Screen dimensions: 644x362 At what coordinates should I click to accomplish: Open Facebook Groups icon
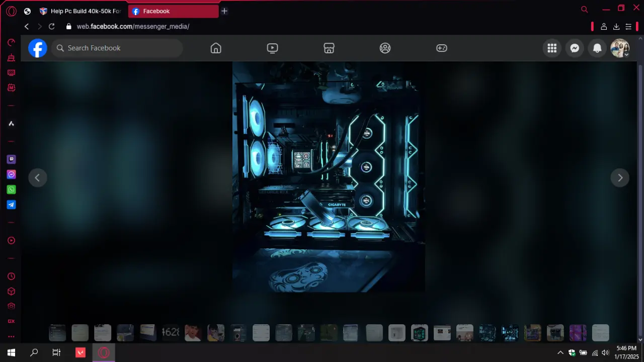[x=385, y=48]
